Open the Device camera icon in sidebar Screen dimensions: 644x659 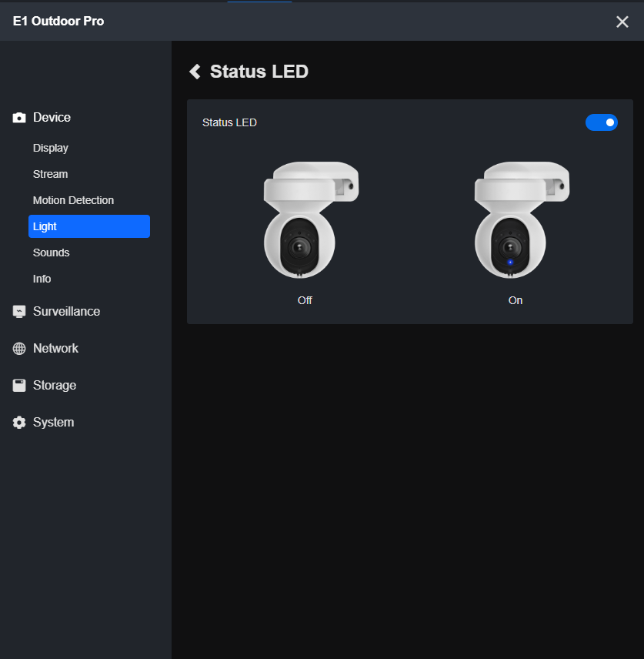pos(18,117)
